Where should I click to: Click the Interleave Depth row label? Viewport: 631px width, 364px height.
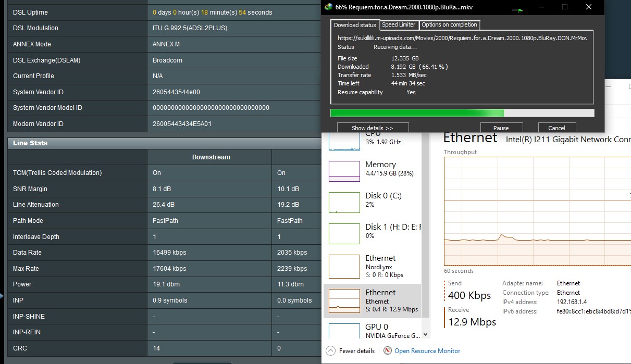[36, 237]
